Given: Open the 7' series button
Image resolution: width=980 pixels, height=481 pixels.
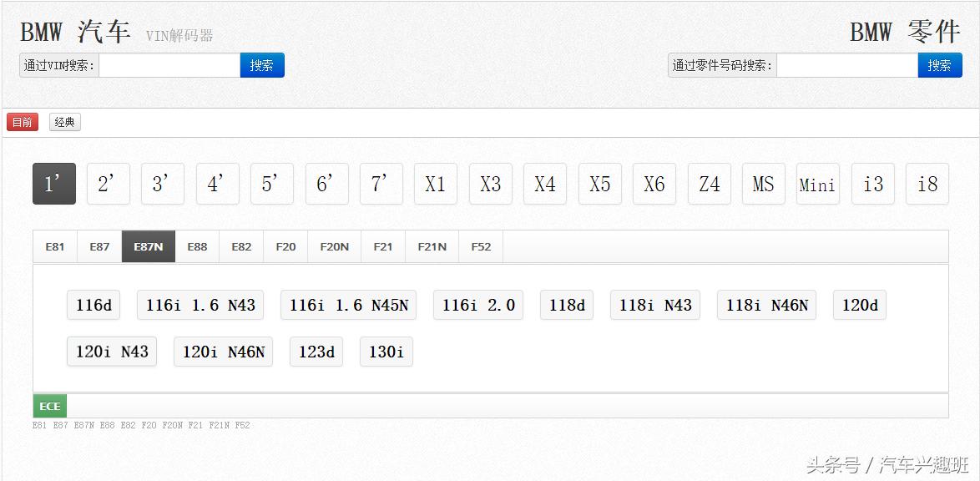Looking at the screenshot, I should (381, 184).
